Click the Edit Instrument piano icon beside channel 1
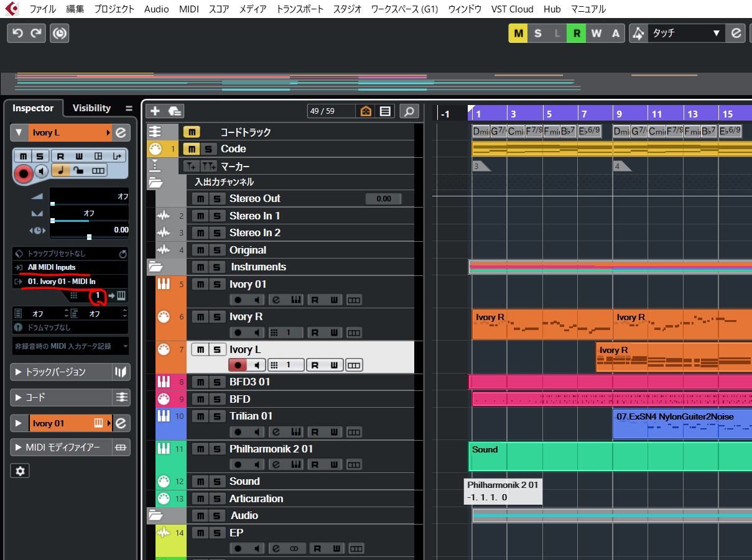The height and width of the screenshot is (560, 752). pos(121,295)
